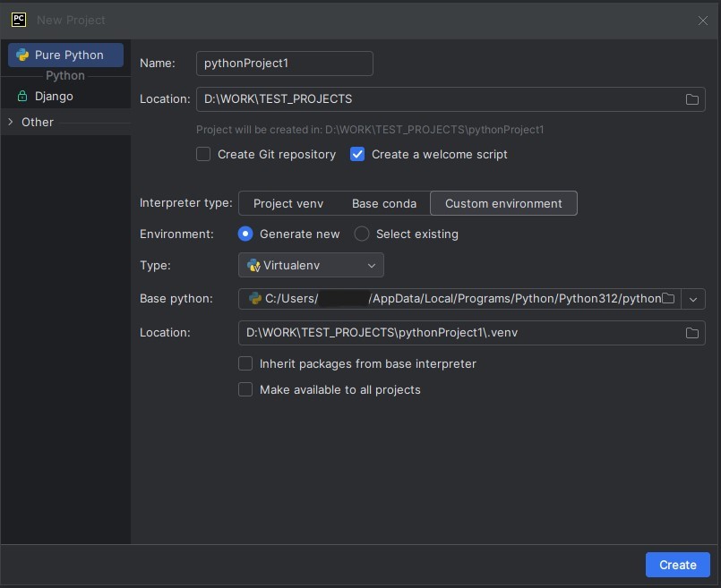This screenshot has width=721, height=588.
Task: Enable Create Git repository checkbox
Action: coord(203,154)
